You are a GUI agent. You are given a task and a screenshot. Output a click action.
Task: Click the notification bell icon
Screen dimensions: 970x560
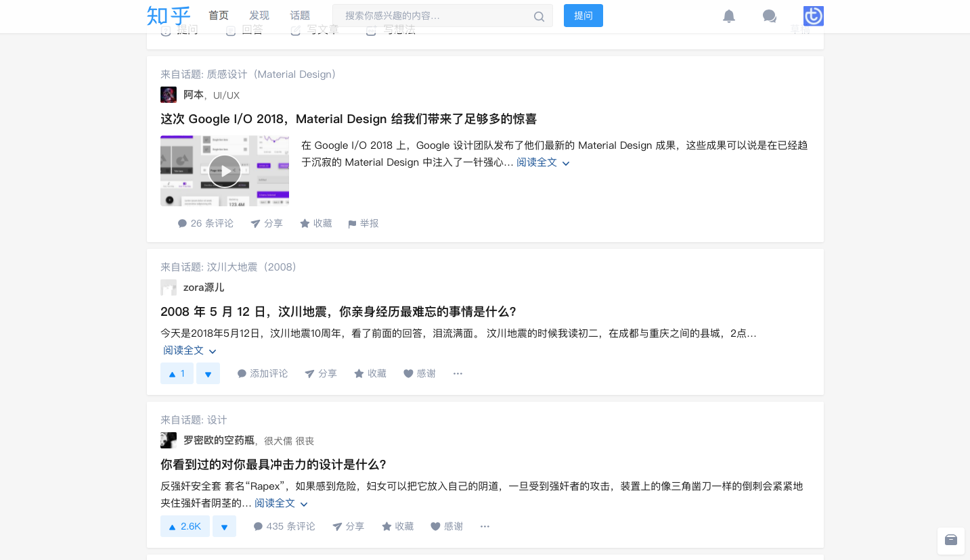coord(729,16)
